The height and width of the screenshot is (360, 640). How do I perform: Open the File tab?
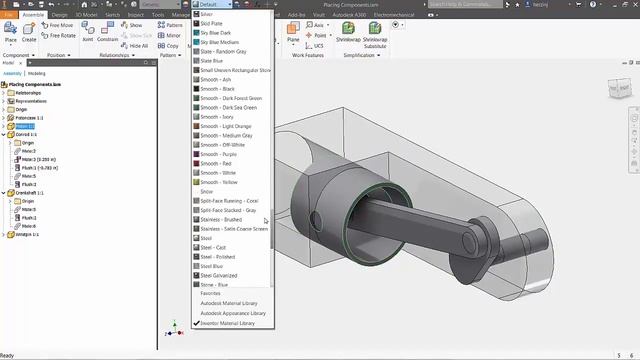click(9, 15)
